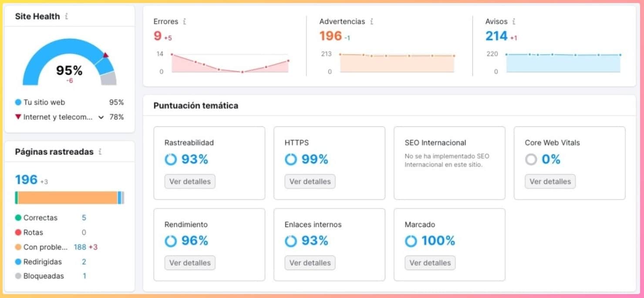Viewport: 644px width, 298px height.
Task: Click the Core Web Vitals 0% ring
Action: click(531, 159)
